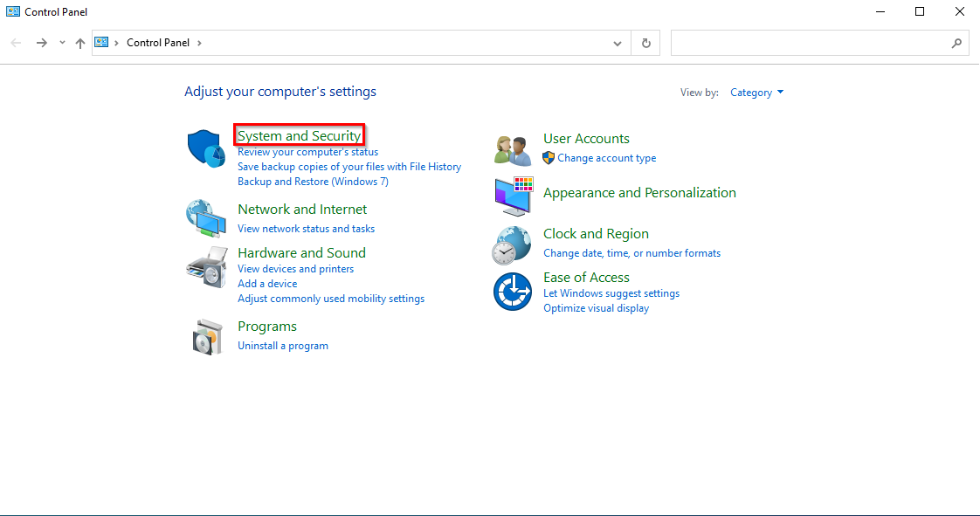
Task: Open User Accounts category
Action: pos(586,139)
